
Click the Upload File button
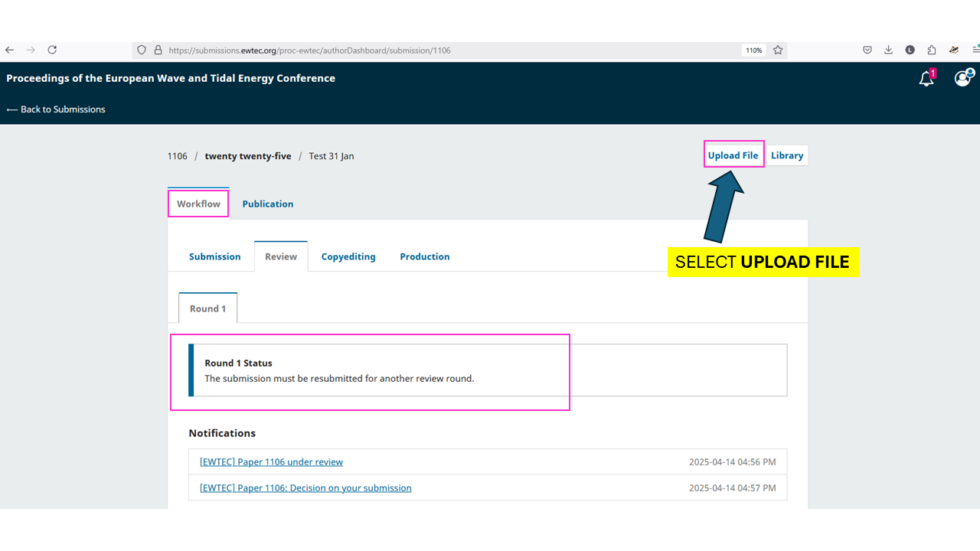coord(732,156)
